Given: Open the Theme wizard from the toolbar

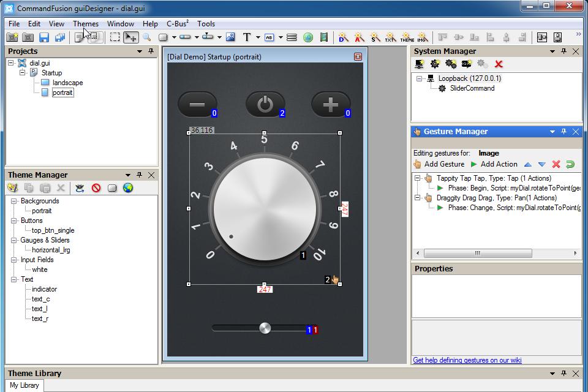Looking at the screenshot, I should pyautogui.click(x=407, y=37).
